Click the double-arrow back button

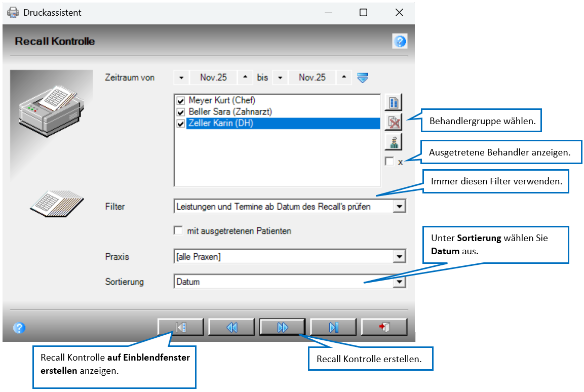231,327
